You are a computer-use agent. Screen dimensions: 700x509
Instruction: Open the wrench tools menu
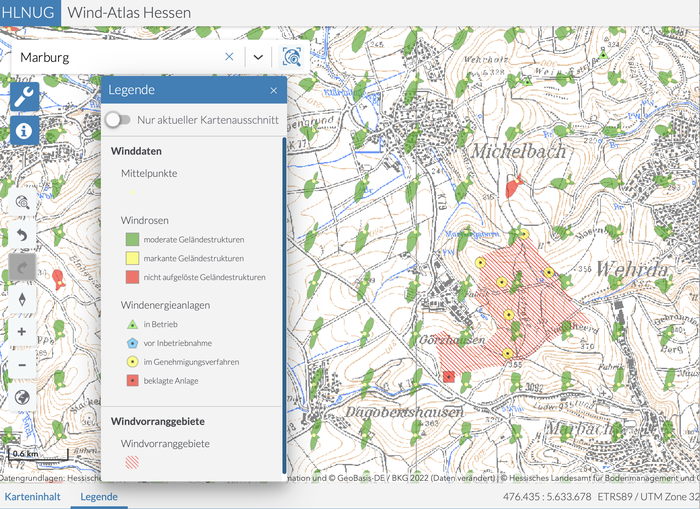[x=25, y=96]
